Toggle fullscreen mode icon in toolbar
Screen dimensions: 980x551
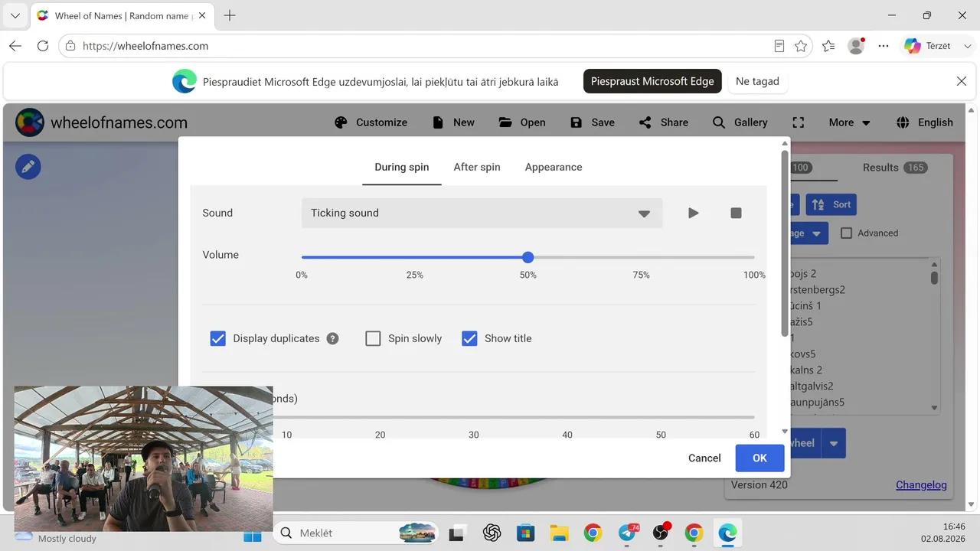tap(799, 122)
